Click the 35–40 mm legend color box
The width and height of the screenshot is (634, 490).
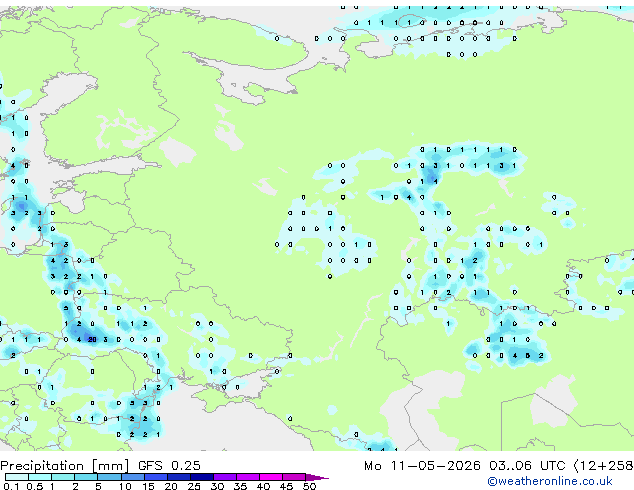247,477
